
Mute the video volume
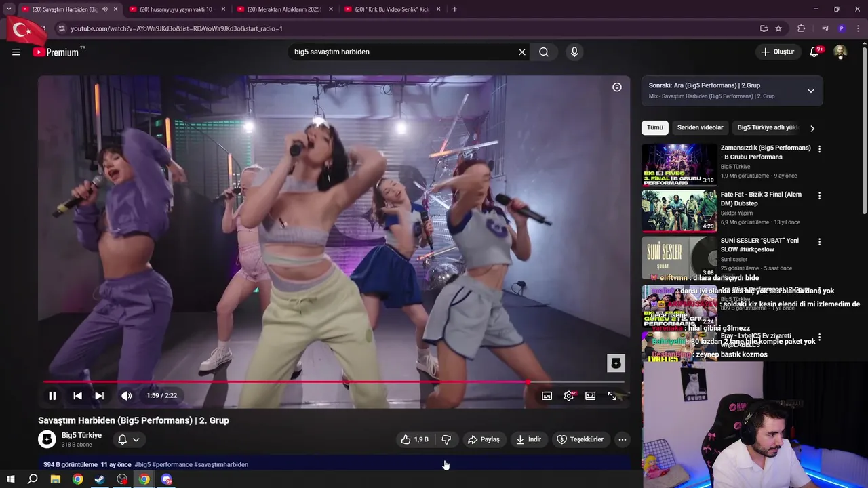click(x=126, y=396)
